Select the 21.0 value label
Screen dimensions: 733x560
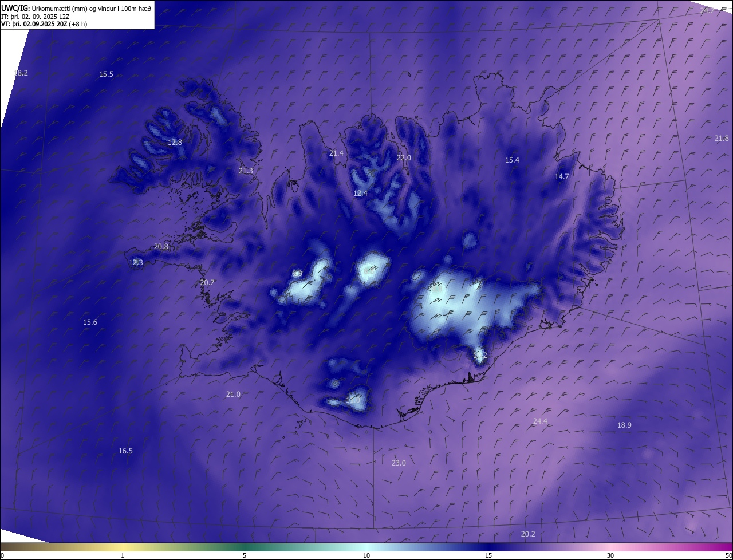coord(233,395)
